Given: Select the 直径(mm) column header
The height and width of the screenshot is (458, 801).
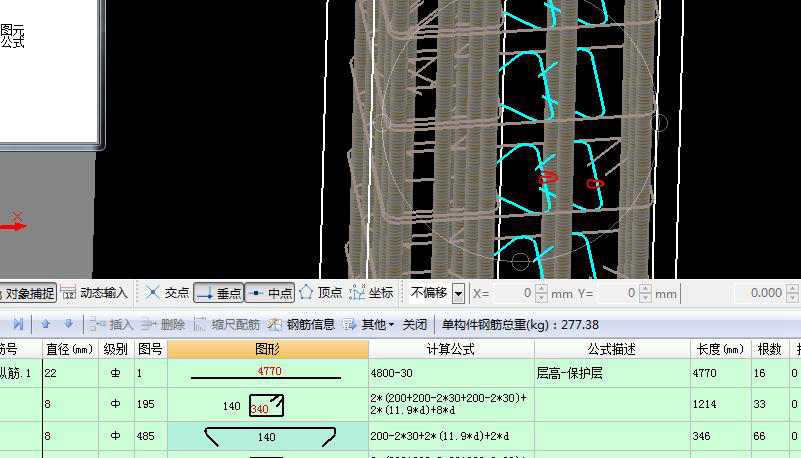Looking at the screenshot, I should point(70,349).
